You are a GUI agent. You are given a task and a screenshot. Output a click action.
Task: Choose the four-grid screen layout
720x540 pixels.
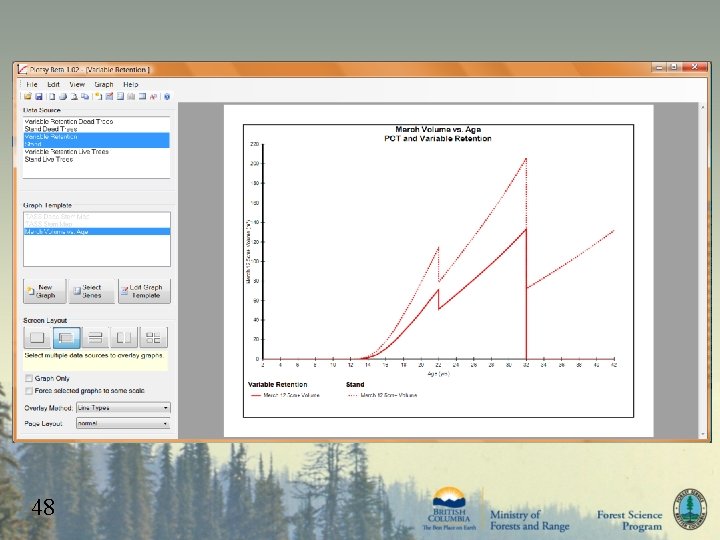click(153, 338)
